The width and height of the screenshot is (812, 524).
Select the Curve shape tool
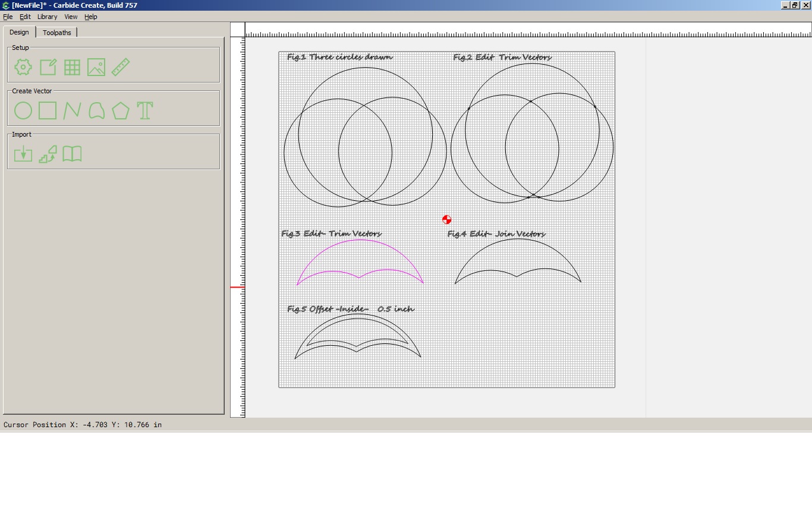[x=96, y=111]
